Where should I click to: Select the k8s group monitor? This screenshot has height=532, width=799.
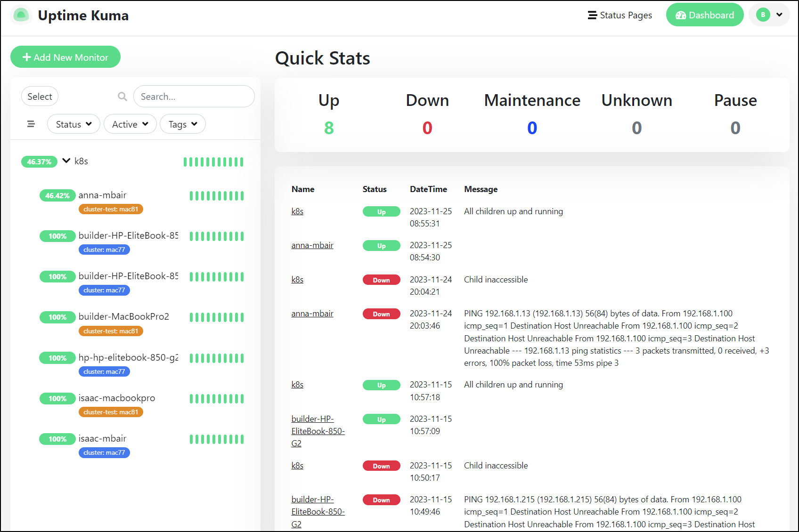tap(82, 161)
